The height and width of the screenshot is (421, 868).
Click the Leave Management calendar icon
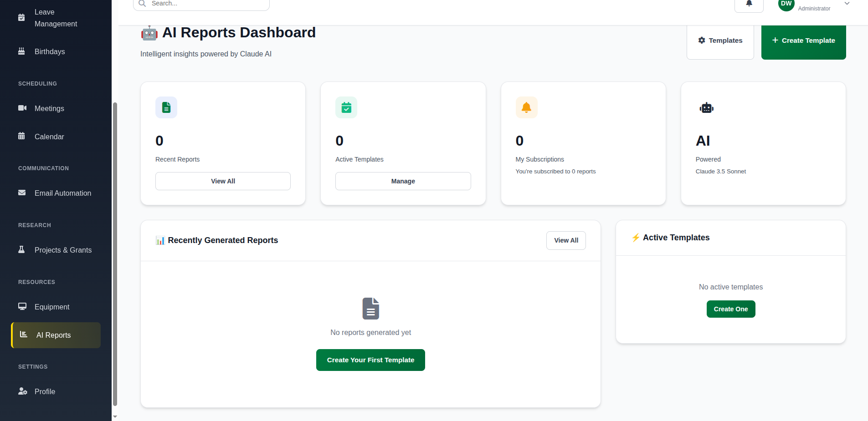(21, 17)
